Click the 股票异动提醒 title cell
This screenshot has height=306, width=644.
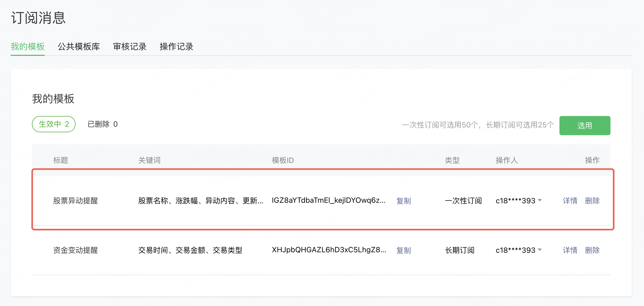pos(76,201)
